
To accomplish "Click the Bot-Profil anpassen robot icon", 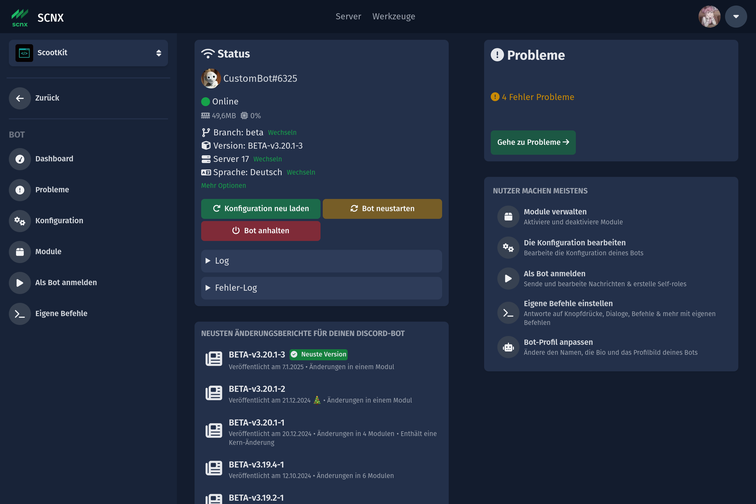I will [508, 347].
